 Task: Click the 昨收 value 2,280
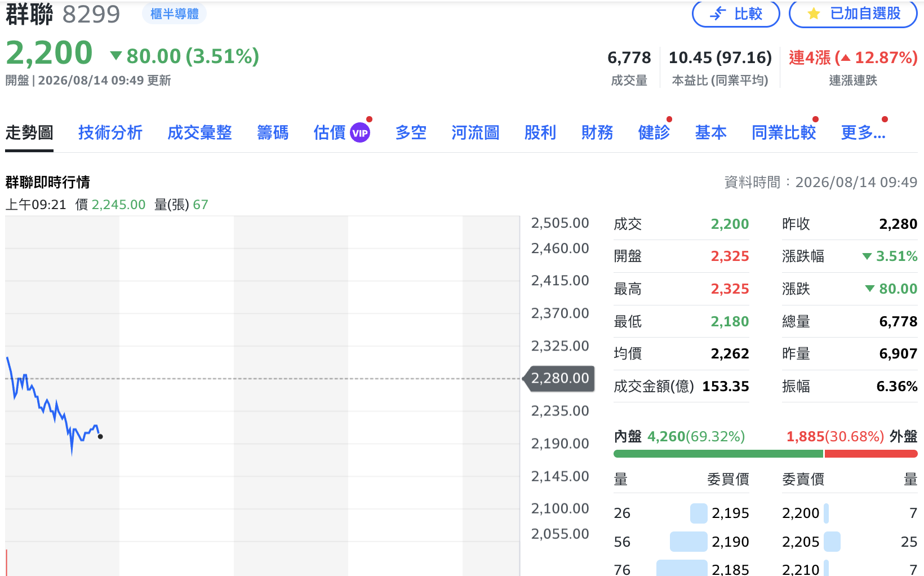pos(898,224)
